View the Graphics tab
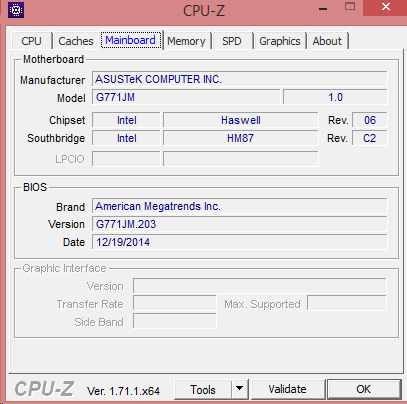The image size is (407, 404). click(280, 41)
